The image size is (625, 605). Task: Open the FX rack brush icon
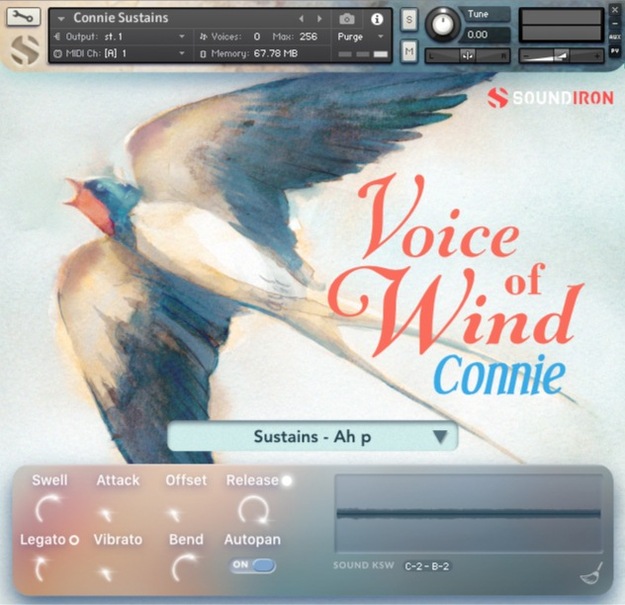(592, 574)
